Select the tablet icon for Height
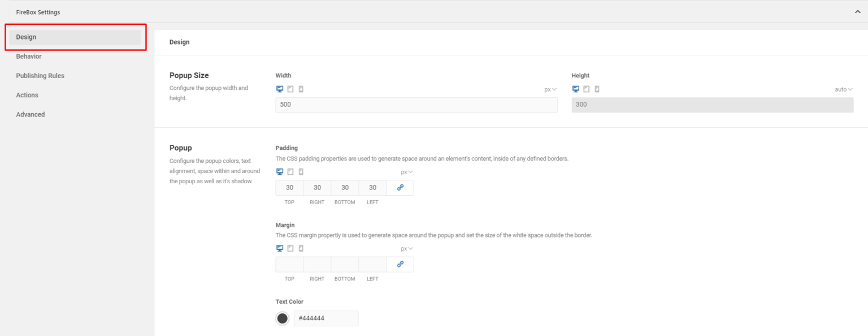Viewport: 868px width, 336px height. (x=587, y=89)
